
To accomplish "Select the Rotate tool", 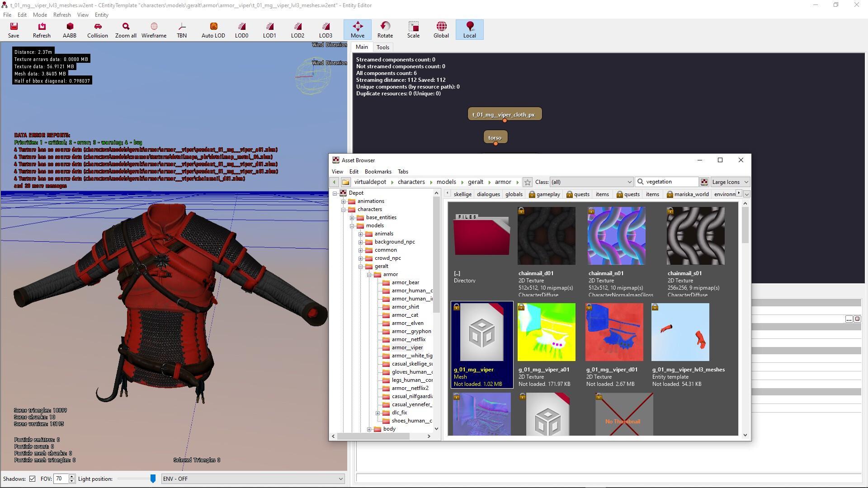I will [x=385, y=29].
